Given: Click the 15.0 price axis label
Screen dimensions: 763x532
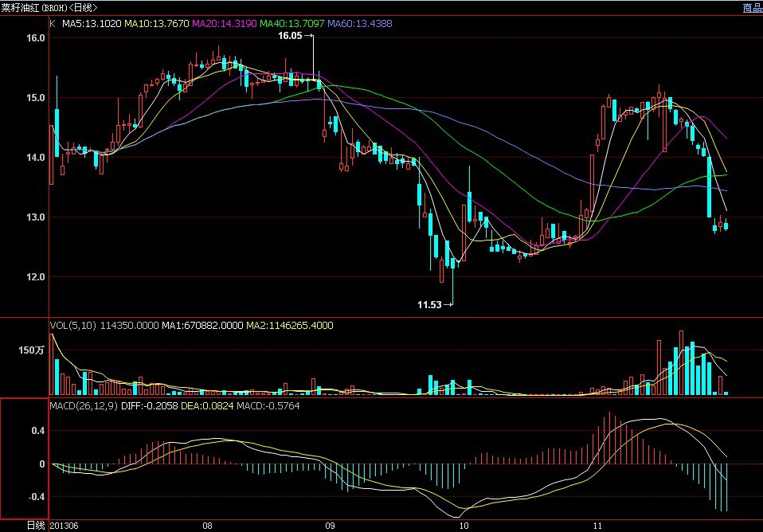Looking at the screenshot, I should (36, 98).
